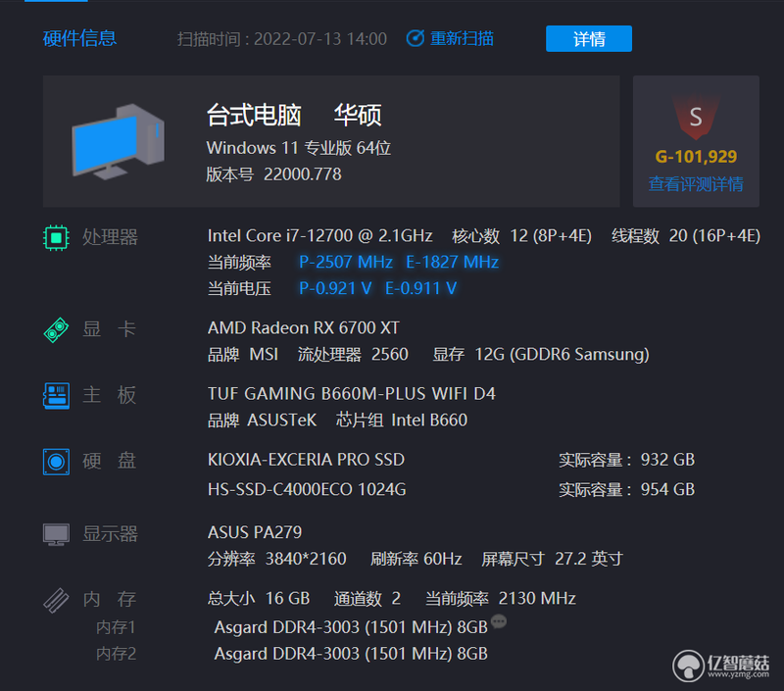The width and height of the screenshot is (784, 691).
Task: Click the 版本号 22000.778 text
Action: 274,174
